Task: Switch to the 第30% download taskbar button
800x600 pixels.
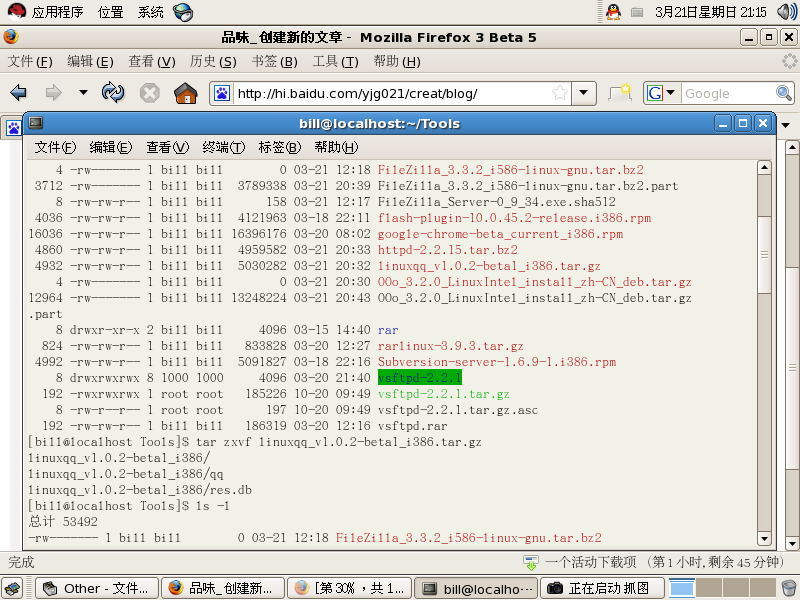Action: (x=349, y=588)
